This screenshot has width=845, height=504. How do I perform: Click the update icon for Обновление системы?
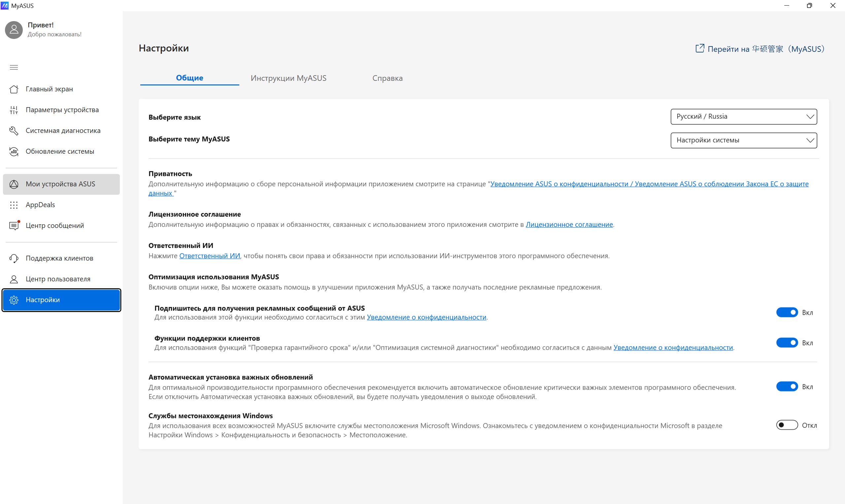pos(14,151)
